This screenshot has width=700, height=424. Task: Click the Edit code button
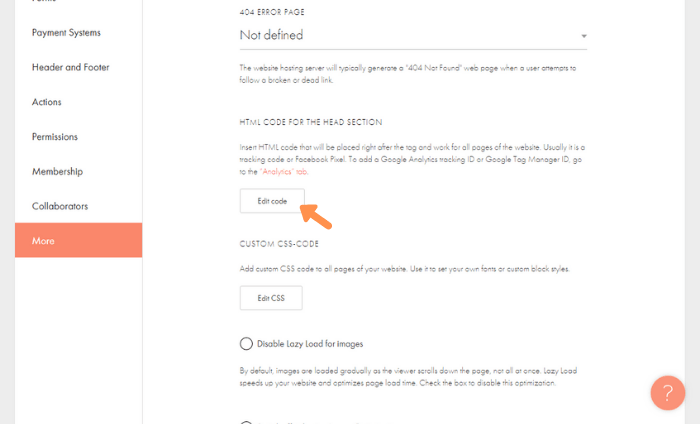tap(272, 201)
